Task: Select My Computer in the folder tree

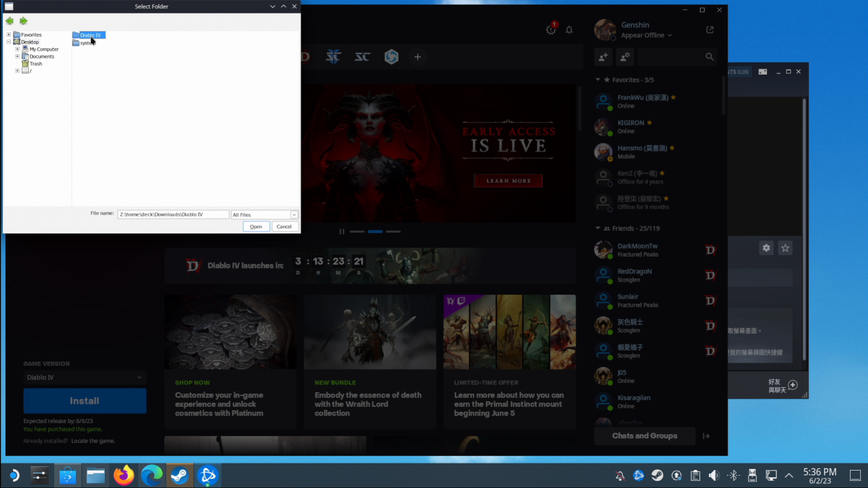Action: click(x=40, y=49)
